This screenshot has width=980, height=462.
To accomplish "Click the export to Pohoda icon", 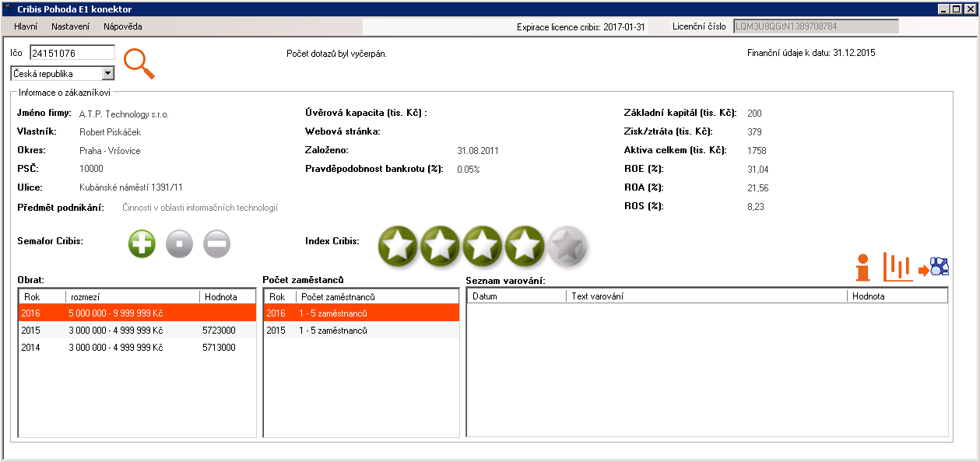I will coord(935,268).
